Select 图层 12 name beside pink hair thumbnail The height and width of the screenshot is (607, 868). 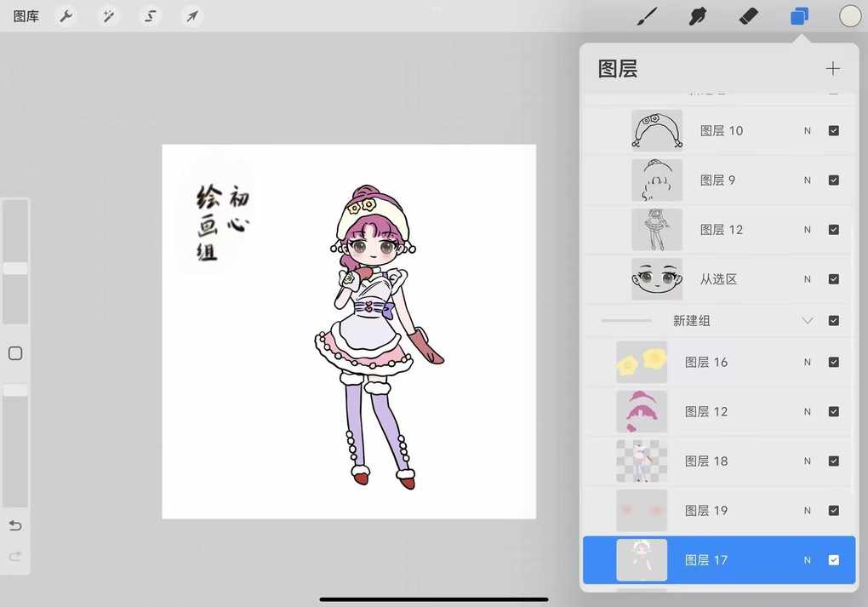[x=705, y=411]
